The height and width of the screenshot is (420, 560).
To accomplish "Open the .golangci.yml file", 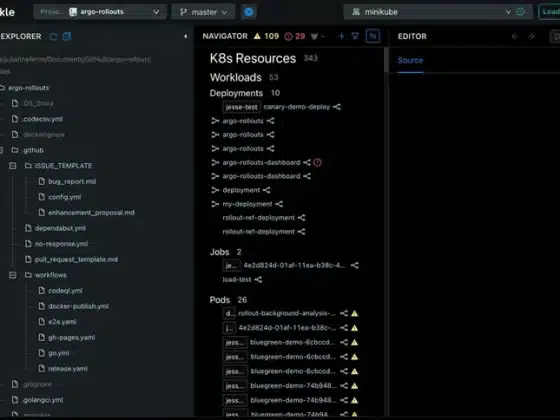I will point(43,400).
